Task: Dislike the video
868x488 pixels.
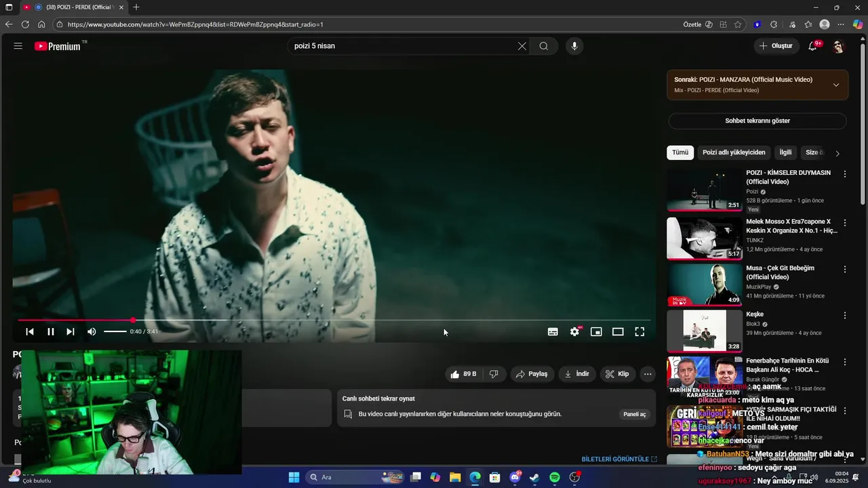Action: (494, 373)
